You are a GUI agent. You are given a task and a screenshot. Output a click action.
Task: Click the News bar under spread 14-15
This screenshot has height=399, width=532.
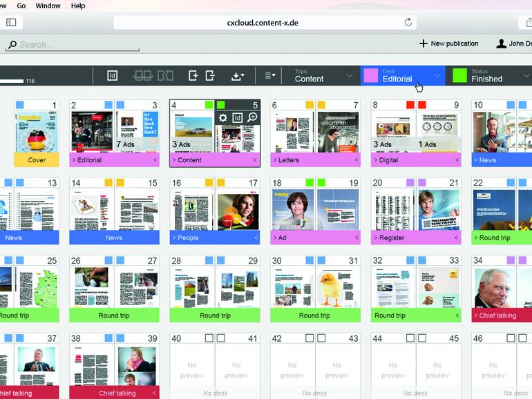click(114, 237)
